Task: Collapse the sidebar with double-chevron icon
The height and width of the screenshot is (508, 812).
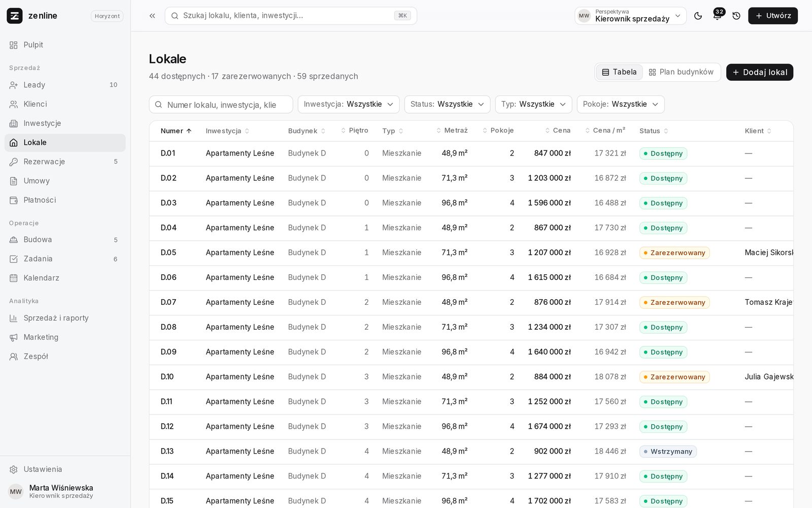Action: (x=152, y=16)
